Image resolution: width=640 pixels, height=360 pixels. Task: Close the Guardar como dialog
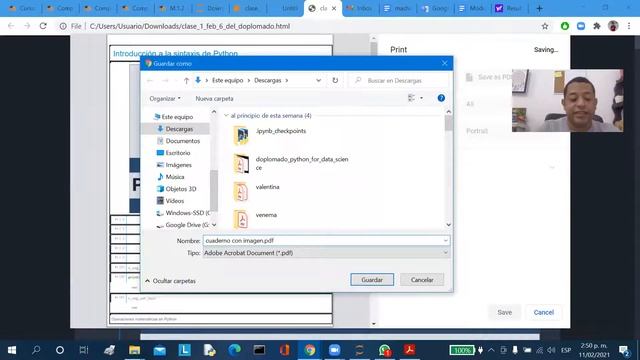444,63
